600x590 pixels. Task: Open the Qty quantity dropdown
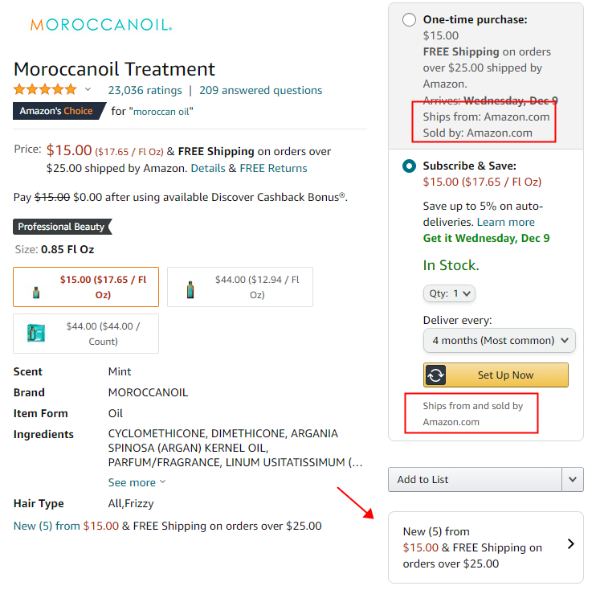point(449,294)
